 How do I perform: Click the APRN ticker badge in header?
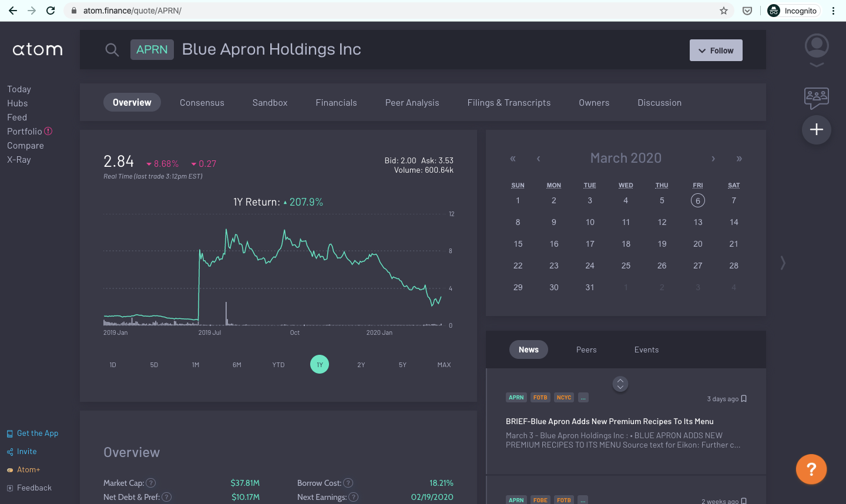click(x=152, y=50)
